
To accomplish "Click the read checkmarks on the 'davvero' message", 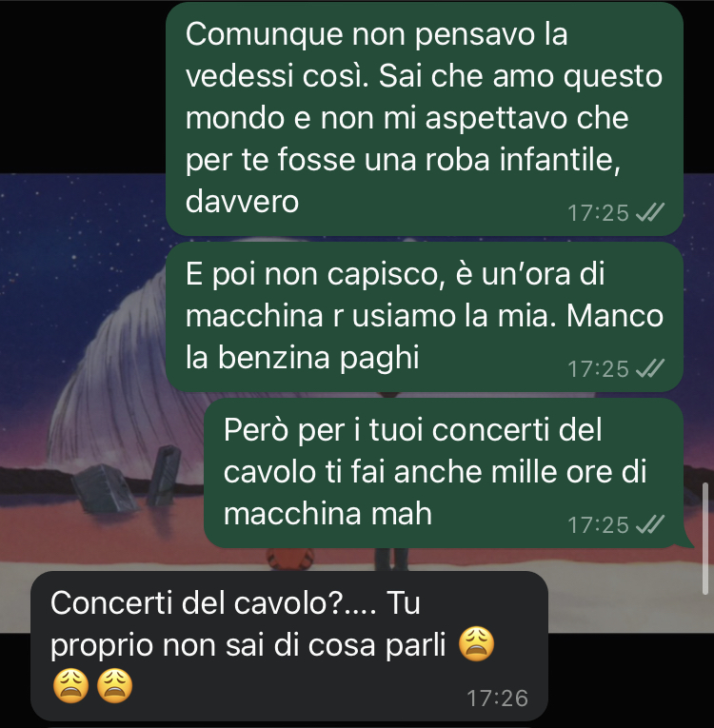I will point(649,212).
